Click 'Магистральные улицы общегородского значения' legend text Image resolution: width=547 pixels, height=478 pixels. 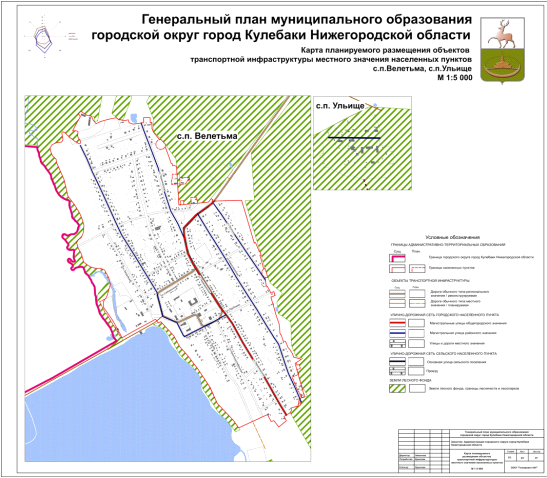(x=468, y=323)
